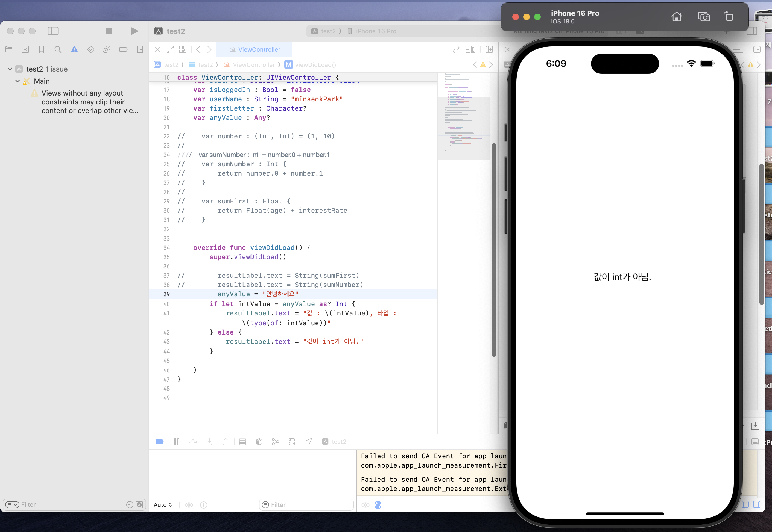Viewport: 772px width, 532px height.
Task: Take a simulator screenshot with camera icon
Action: [704, 17]
